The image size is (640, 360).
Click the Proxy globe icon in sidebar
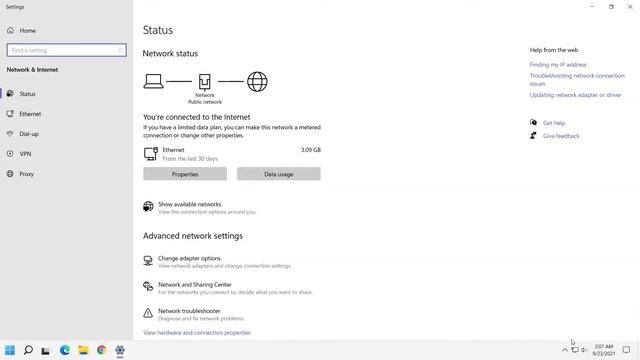[x=10, y=173]
